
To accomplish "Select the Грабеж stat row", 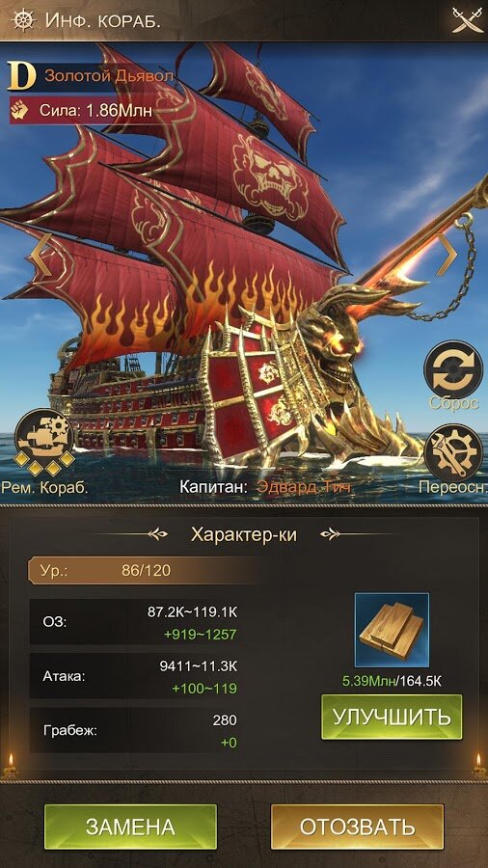I will [x=137, y=730].
